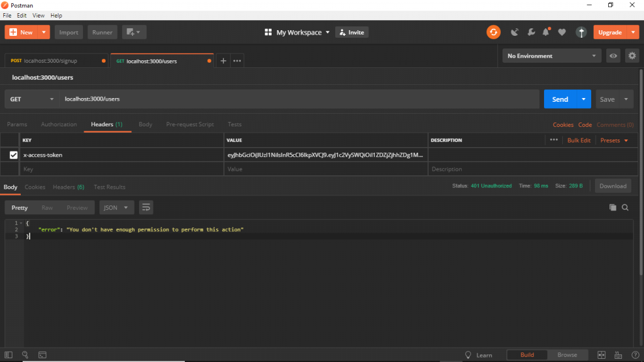Collapse JSON line 1 fold arrow
The height and width of the screenshot is (362, 644).
click(21, 223)
